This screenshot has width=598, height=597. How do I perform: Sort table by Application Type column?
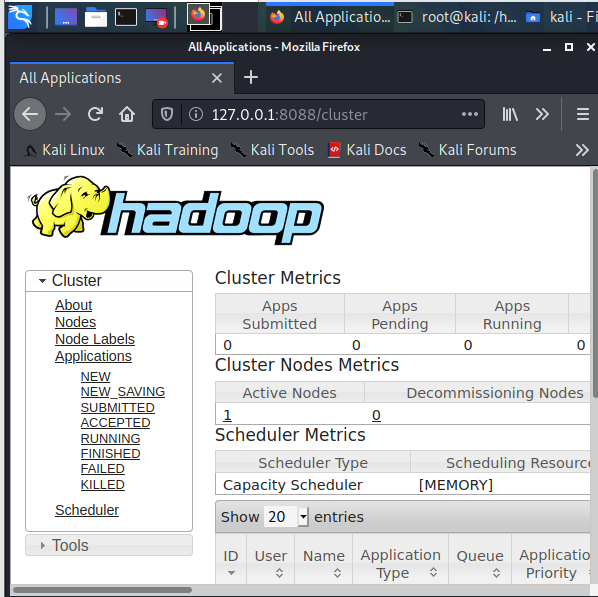pyautogui.click(x=400, y=559)
